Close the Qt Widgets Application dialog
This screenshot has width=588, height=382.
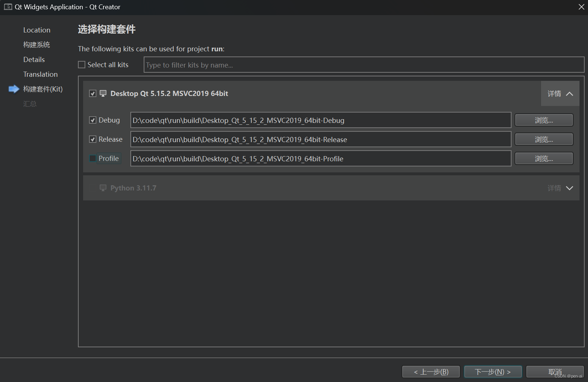(581, 7)
